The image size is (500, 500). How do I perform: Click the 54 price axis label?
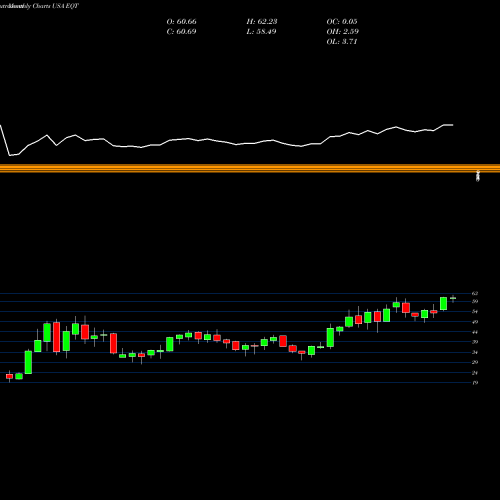point(475,311)
